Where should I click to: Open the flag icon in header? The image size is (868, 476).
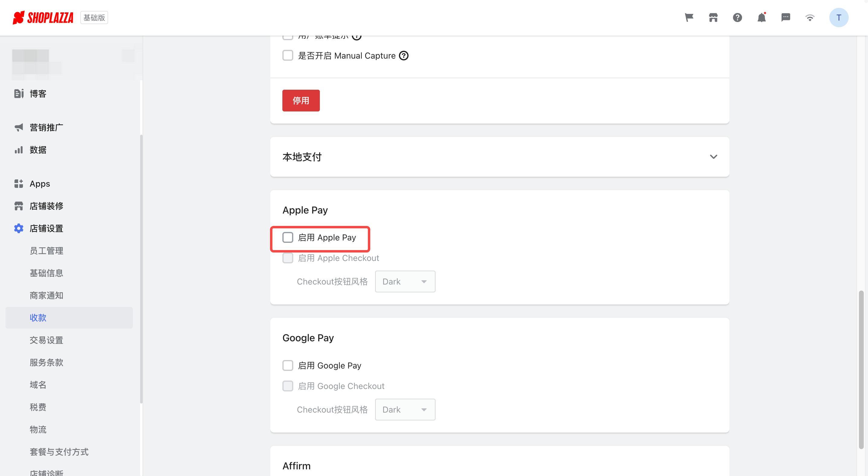click(689, 18)
